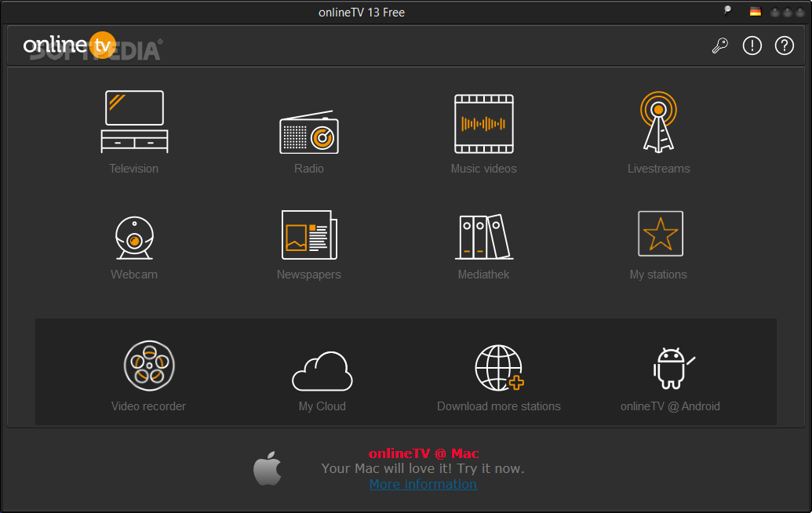Viewport: 812px width, 513px height.
Task: Change language via the German flag
Action: 755,12
